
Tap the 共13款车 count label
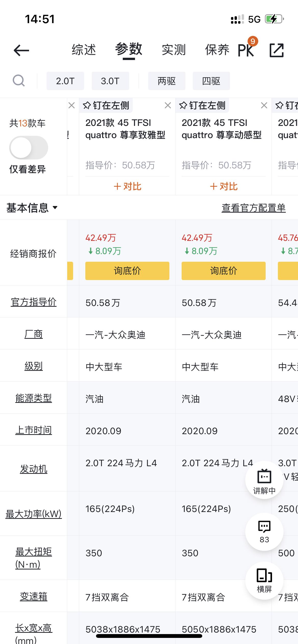[28, 123]
